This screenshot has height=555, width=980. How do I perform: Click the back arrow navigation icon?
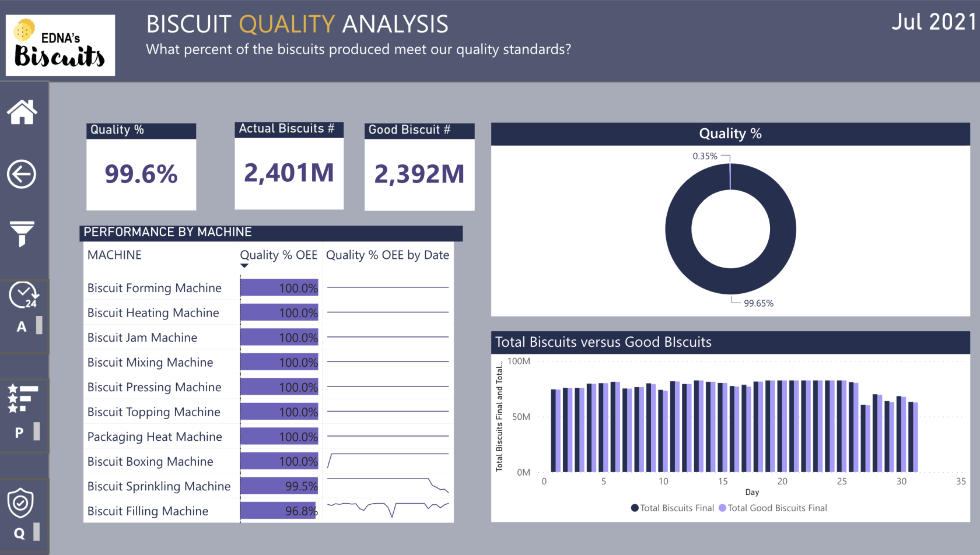(x=22, y=174)
